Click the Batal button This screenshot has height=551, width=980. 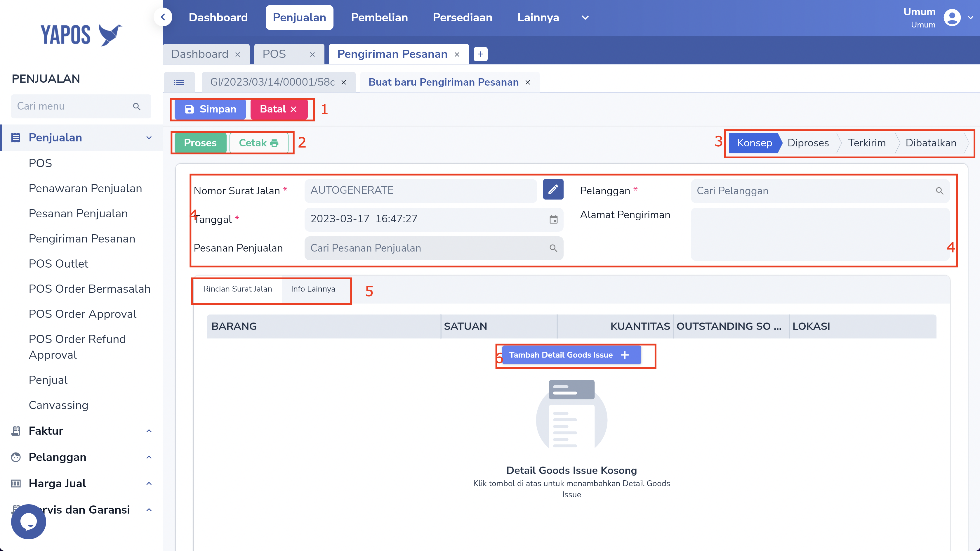[279, 109]
